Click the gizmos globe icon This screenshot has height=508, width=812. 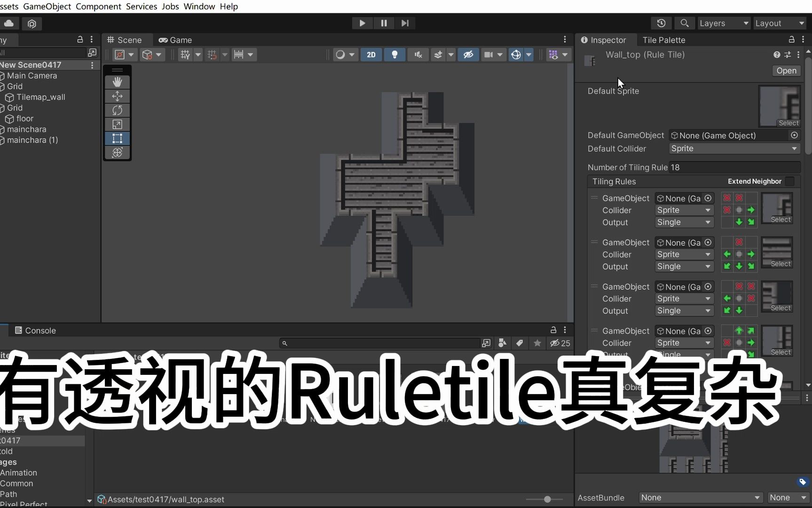(516, 55)
